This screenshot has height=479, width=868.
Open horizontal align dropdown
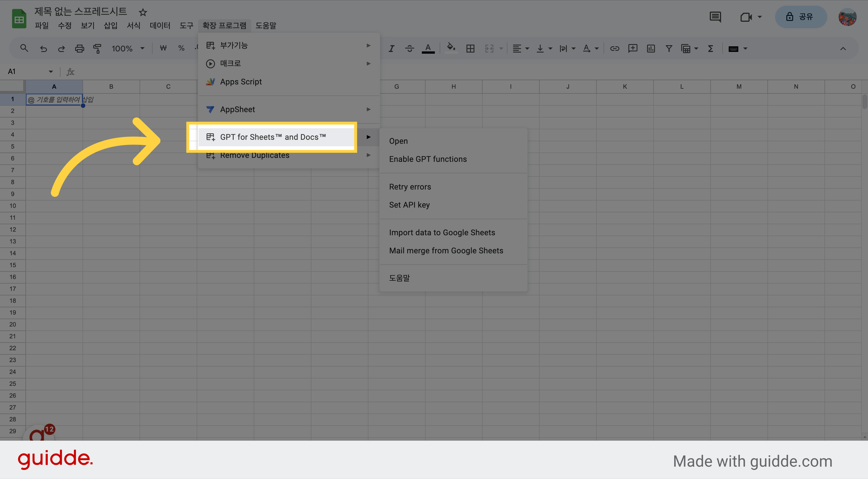click(520, 49)
